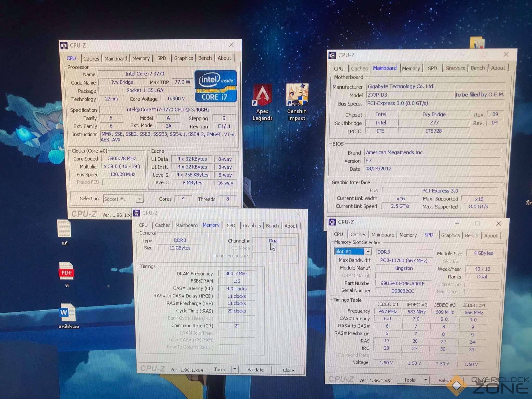Open Tools dropdown arrow in Memory window
Viewport: 532px width, 399px height.
click(x=235, y=369)
